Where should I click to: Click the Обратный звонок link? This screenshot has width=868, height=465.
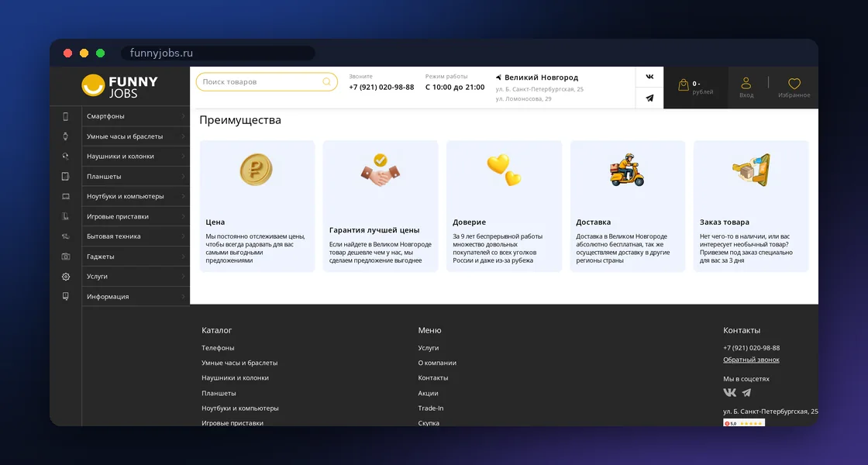751,360
